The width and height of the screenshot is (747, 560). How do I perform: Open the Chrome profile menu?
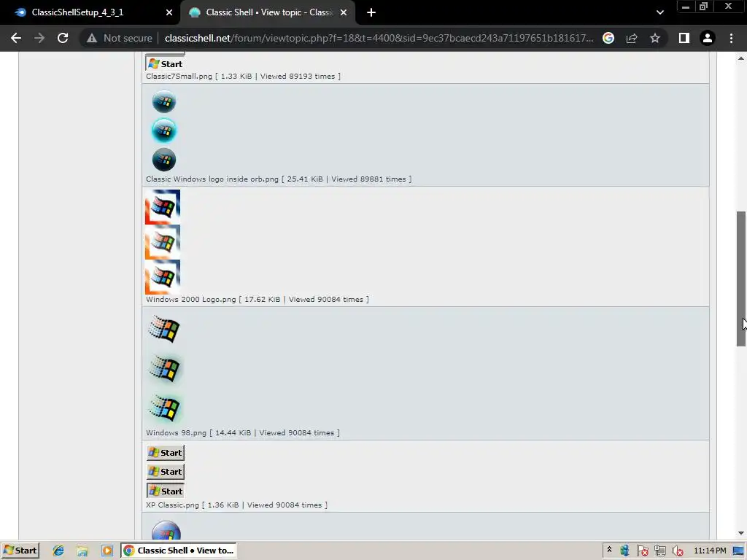click(708, 38)
